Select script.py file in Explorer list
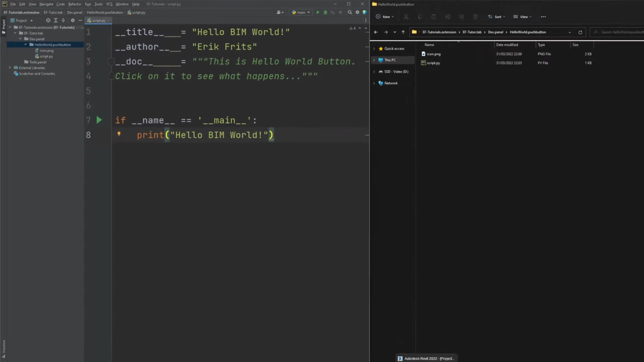This screenshot has width=644, height=362. point(433,63)
